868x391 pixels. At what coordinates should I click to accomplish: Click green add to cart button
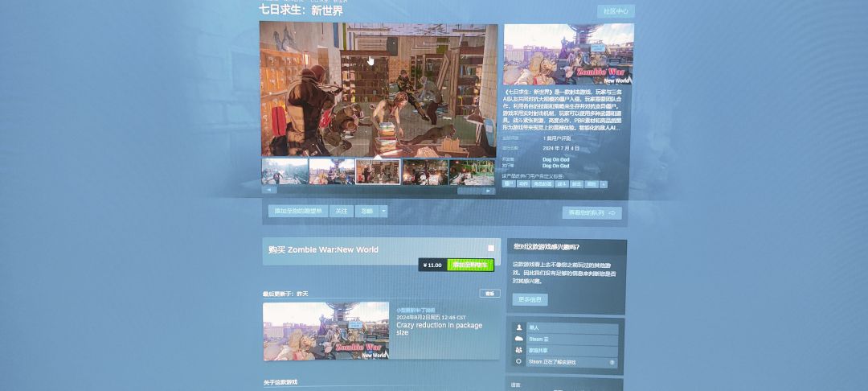pos(470,265)
